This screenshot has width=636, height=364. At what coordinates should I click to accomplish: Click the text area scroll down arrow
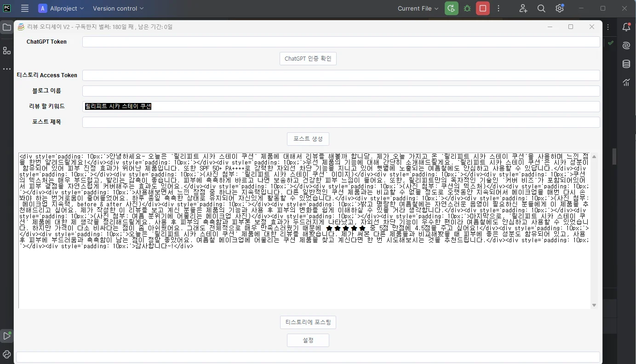coord(594,305)
